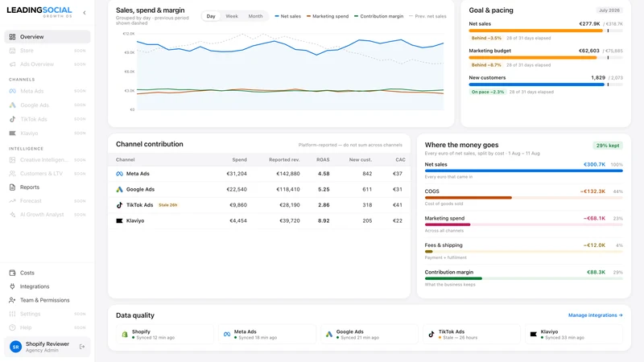The width and height of the screenshot is (644, 362).
Task: Click Klaviyo ROAS value 8.92
Action: click(x=324, y=220)
